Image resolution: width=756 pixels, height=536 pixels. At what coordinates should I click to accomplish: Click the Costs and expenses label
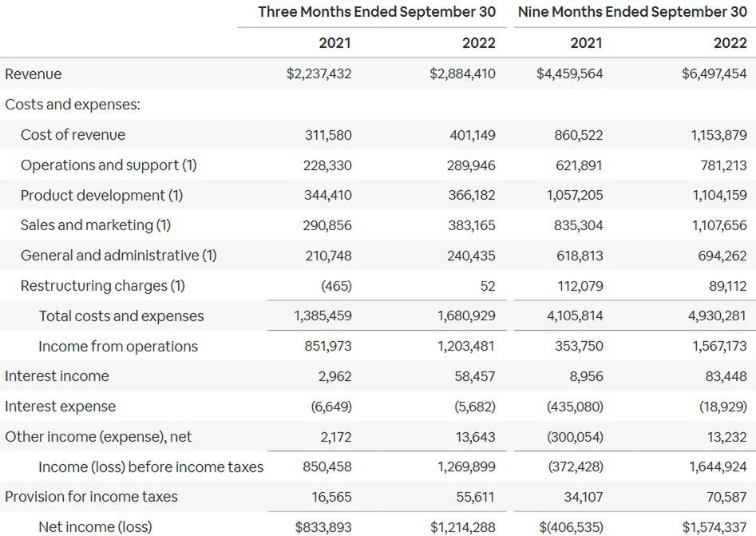point(61,104)
